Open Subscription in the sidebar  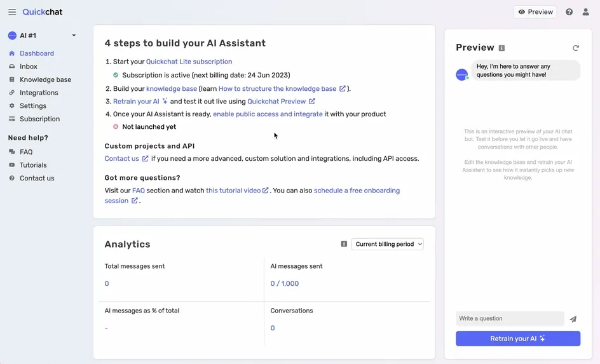click(39, 119)
